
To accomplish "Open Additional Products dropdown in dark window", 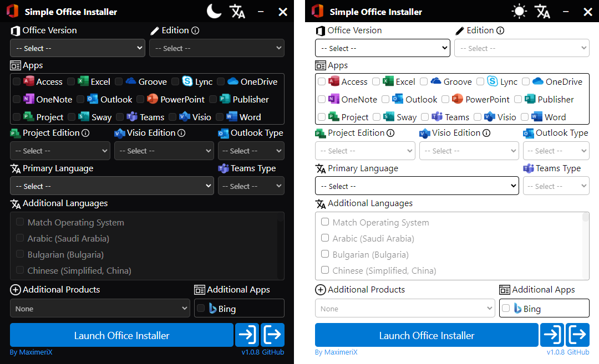I will coord(100,309).
